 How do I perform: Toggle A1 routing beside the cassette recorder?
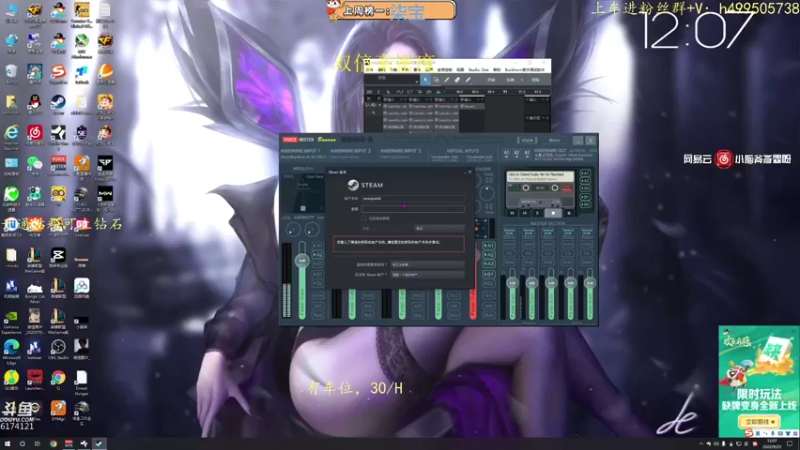pos(585,173)
